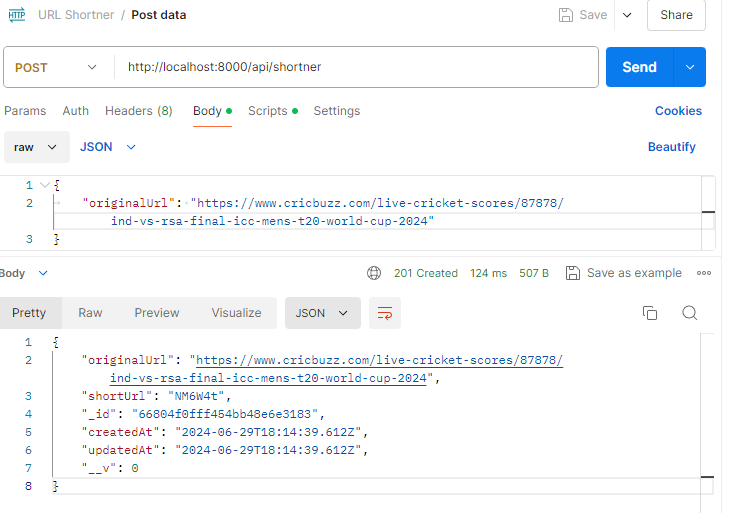Search the response with magnifier icon
The image size is (729, 513).
(689, 313)
